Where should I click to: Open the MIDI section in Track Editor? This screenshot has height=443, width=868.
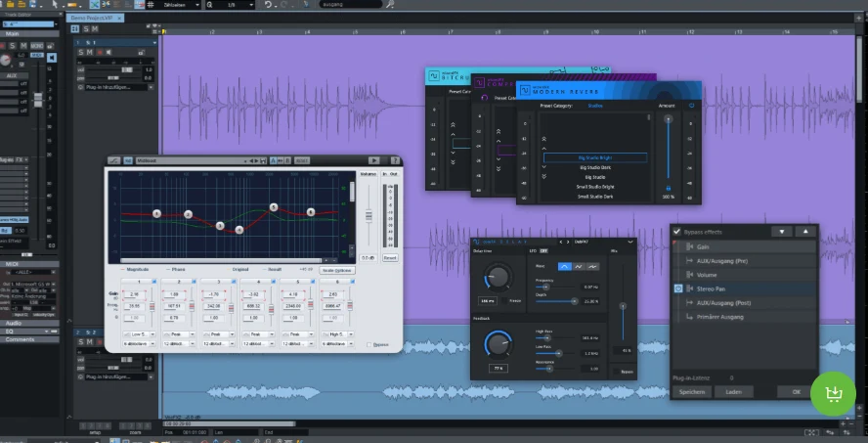point(29,264)
